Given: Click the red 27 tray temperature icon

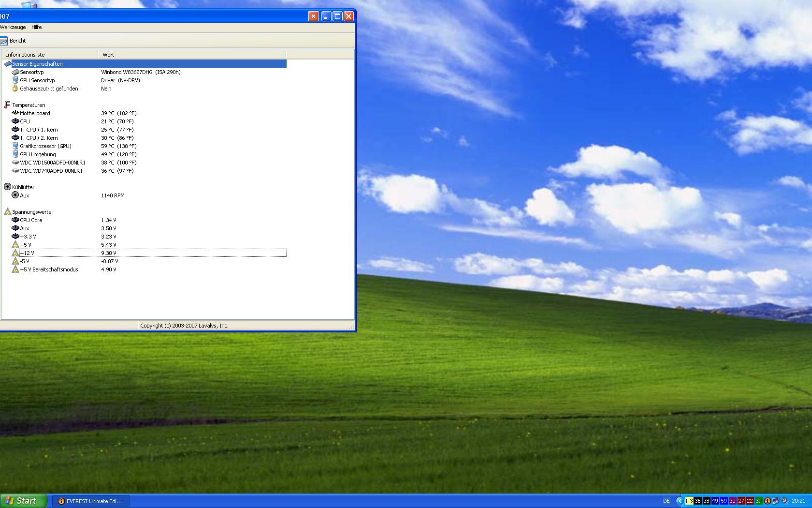Looking at the screenshot, I should (741, 501).
